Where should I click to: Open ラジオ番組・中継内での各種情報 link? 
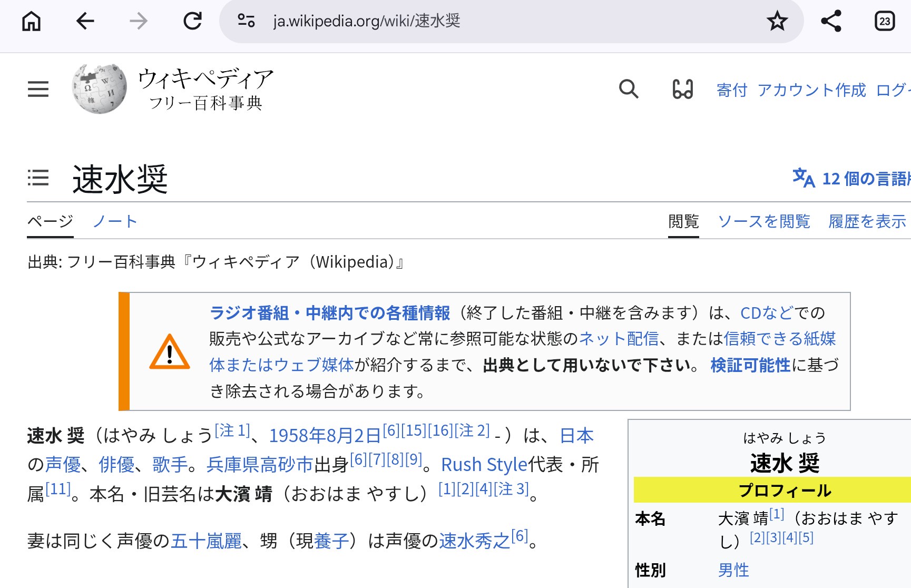pos(330,313)
